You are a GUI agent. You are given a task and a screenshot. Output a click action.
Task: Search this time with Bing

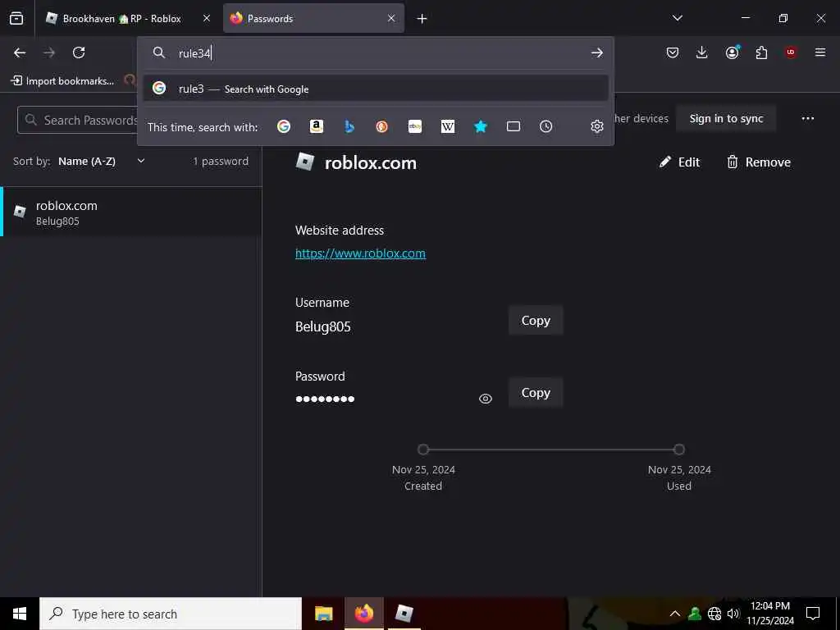point(349,126)
